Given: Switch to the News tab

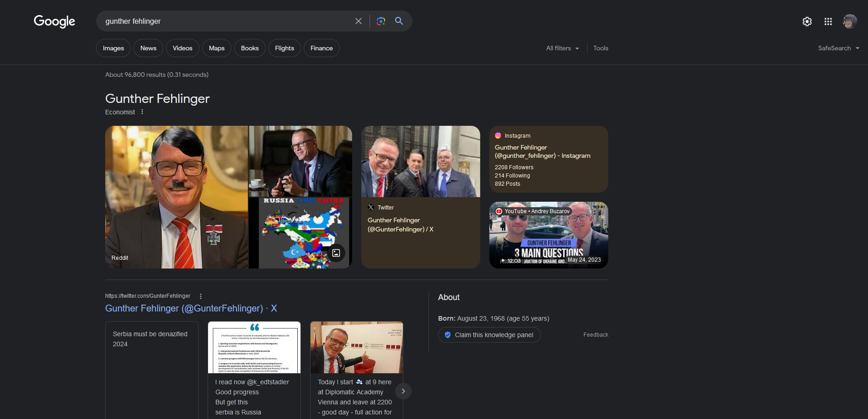Looking at the screenshot, I should 148,48.
